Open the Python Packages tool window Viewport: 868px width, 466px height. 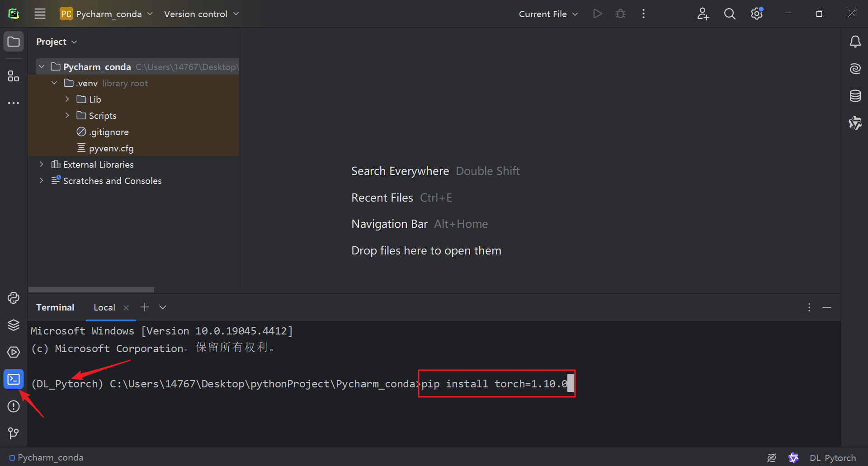point(14,325)
